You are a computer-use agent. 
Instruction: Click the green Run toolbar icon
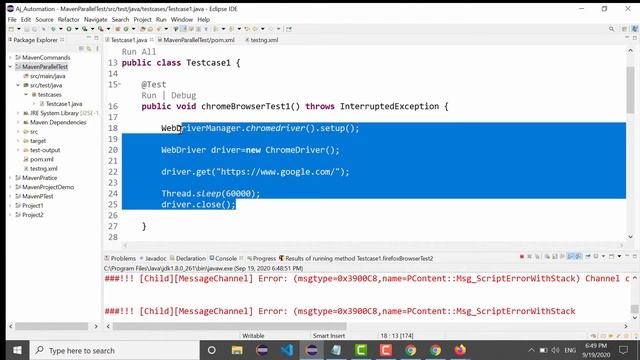tap(69, 29)
